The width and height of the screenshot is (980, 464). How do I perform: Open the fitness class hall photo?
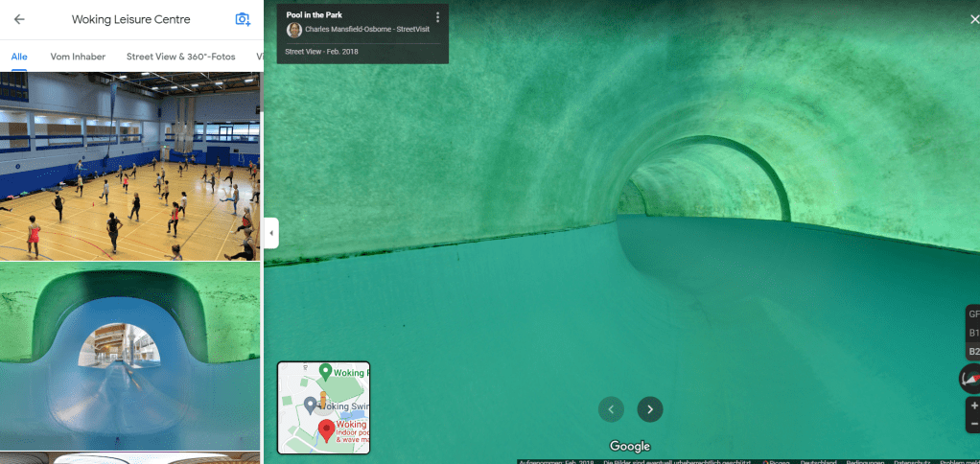click(129, 166)
